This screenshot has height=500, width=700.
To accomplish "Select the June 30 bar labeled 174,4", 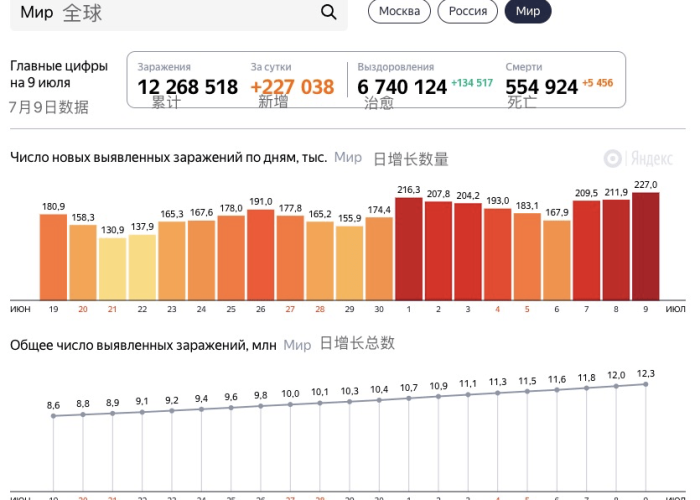I will point(379,259).
